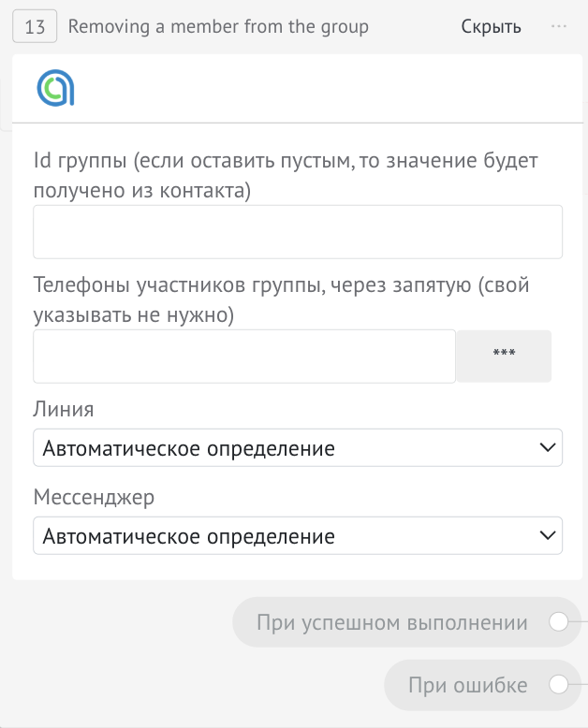Click the block title Removing a member from the group
This screenshot has height=728, width=588.
pyautogui.click(x=218, y=26)
